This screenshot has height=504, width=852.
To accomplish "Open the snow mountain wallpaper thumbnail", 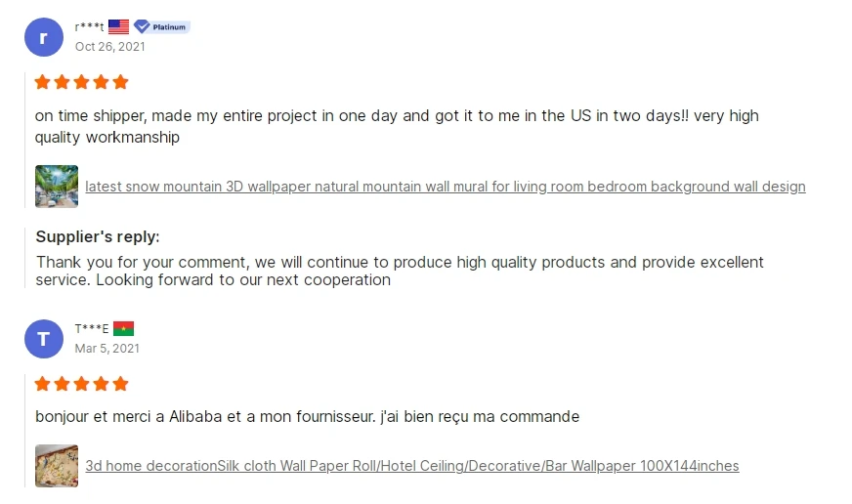I will click(57, 186).
